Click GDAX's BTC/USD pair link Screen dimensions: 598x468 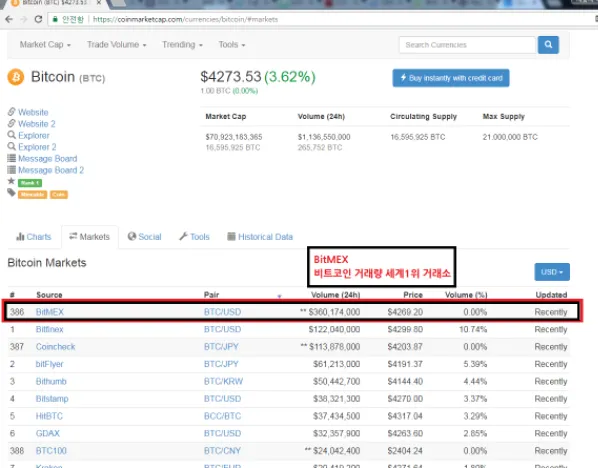[222, 434]
